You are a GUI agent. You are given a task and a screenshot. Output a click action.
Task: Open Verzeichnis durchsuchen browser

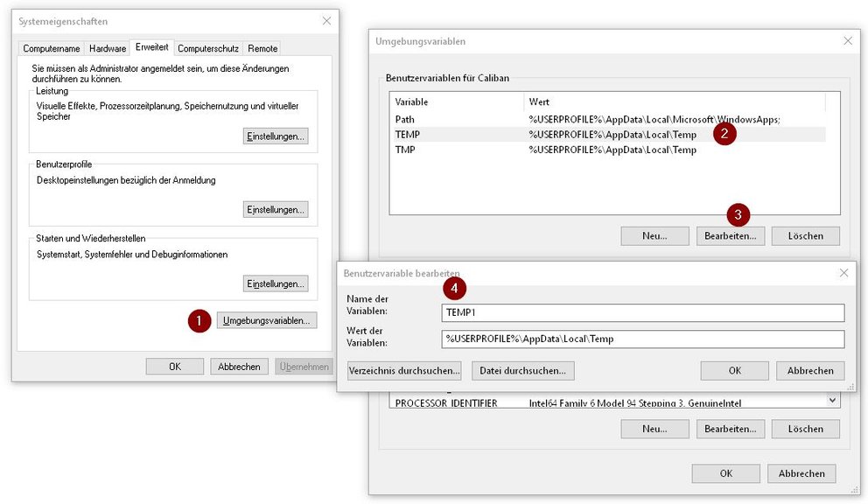click(x=403, y=370)
